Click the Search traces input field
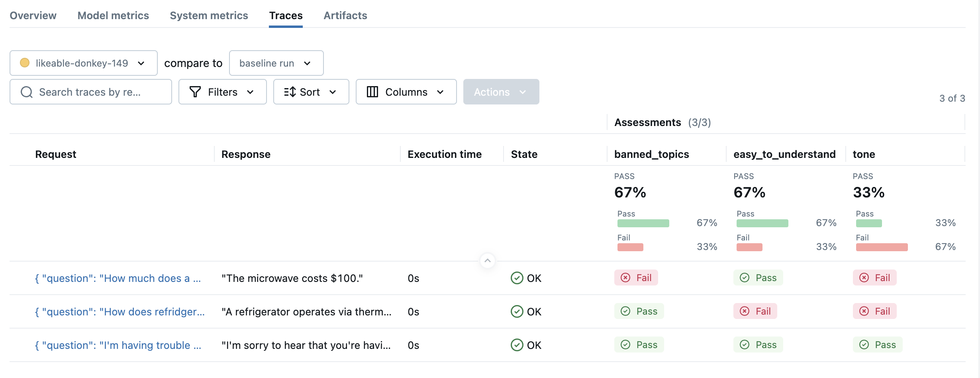Image resolution: width=980 pixels, height=378 pixels. click(96, 92)
